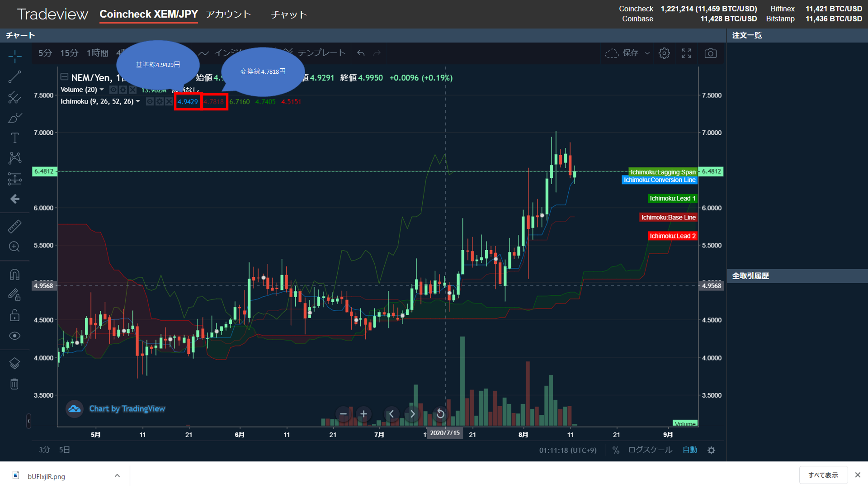Expand the 保存 dropdown arrow

tap(647, 53)
